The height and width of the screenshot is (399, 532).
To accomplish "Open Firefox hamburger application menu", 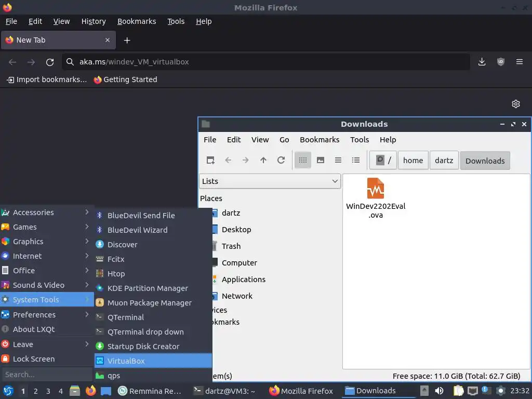I will pyautogui.click(x=519, y=62).
